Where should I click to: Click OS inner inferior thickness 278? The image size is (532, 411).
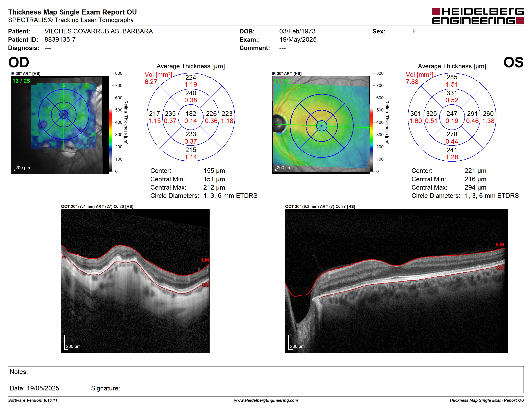click(x=452, y=134)
